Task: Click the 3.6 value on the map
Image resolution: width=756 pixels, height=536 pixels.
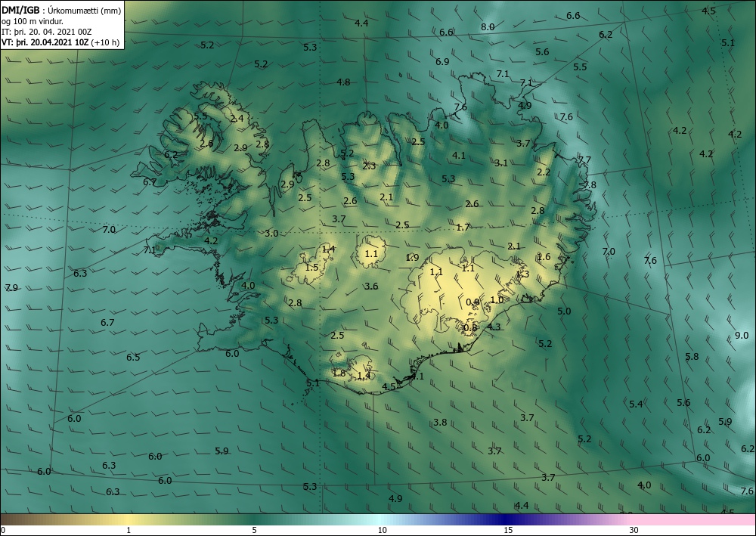Action: pyautogui.click(x=370, y=287)
